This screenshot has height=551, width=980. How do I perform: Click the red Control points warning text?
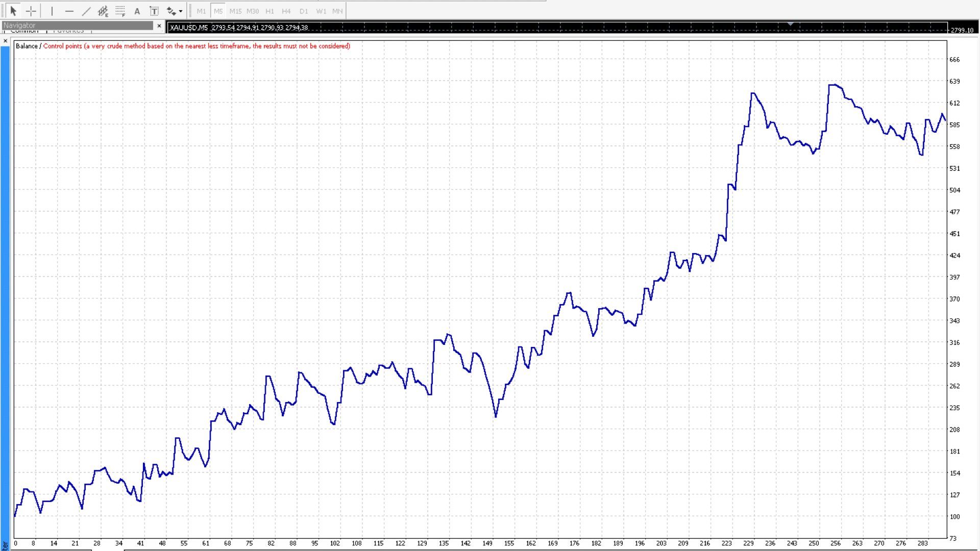pos(197,46)
